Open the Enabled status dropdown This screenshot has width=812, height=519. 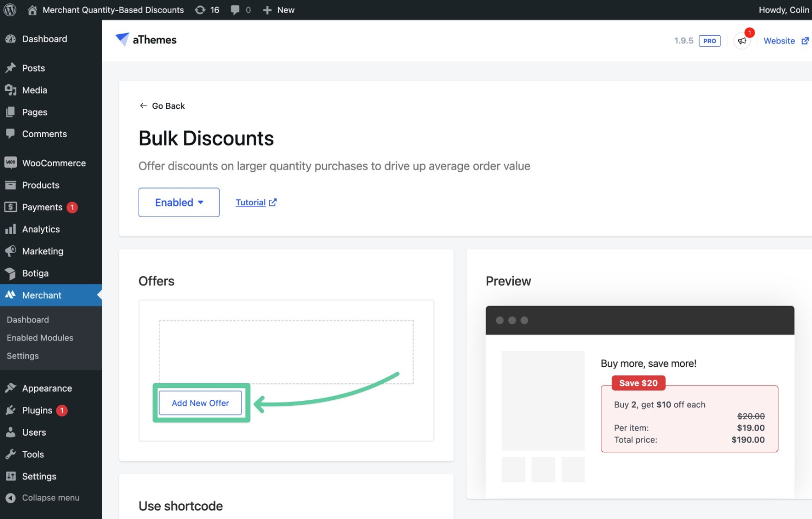[x=179, y=203]
